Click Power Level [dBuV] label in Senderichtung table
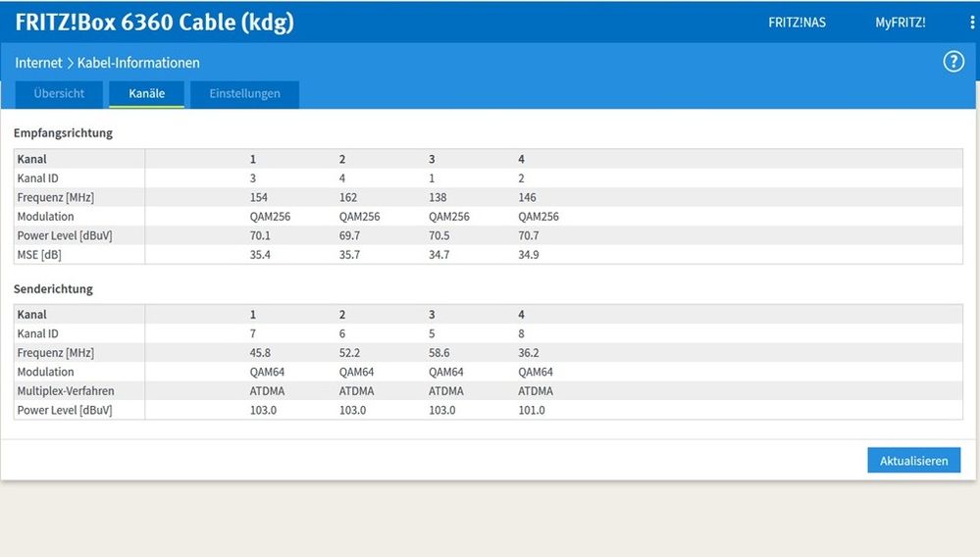Viewport: 980px width, 557px height. coord(65,410)
